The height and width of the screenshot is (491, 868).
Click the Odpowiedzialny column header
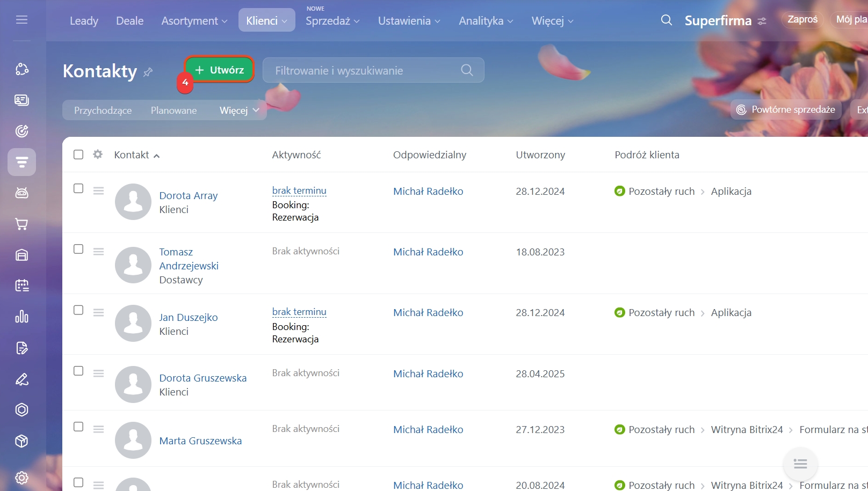(x=430, y=155)
